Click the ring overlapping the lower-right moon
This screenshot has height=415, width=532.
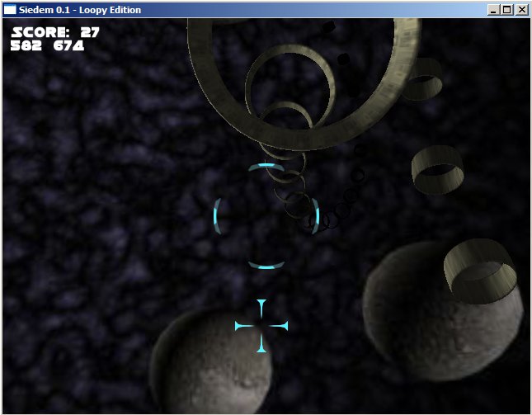[480, 270]
